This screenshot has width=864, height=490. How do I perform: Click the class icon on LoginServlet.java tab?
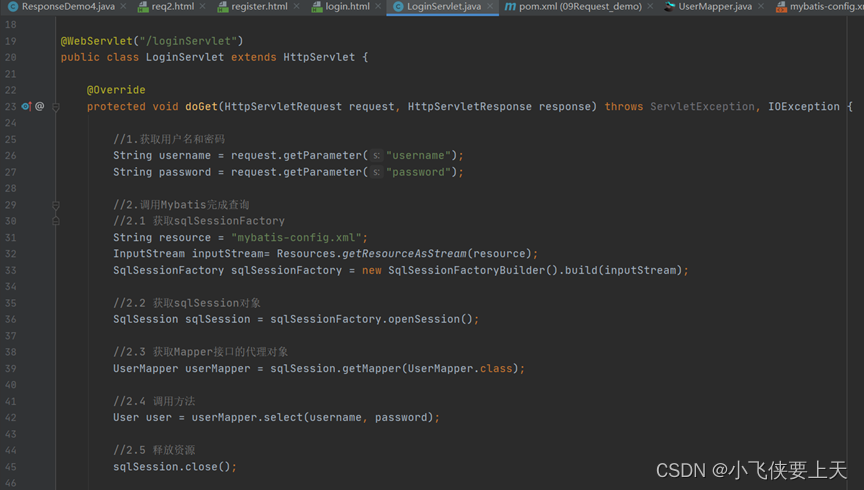point(398,7)
